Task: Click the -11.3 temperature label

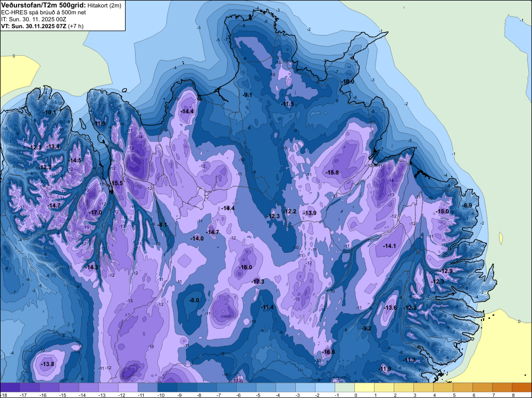Action: point(410,360)
